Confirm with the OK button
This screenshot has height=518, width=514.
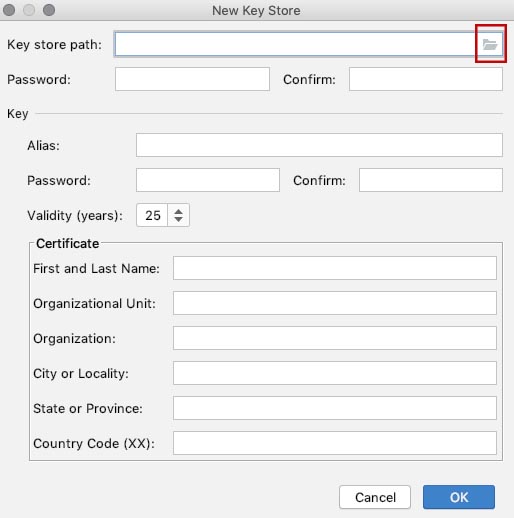[x=459, y=497]
